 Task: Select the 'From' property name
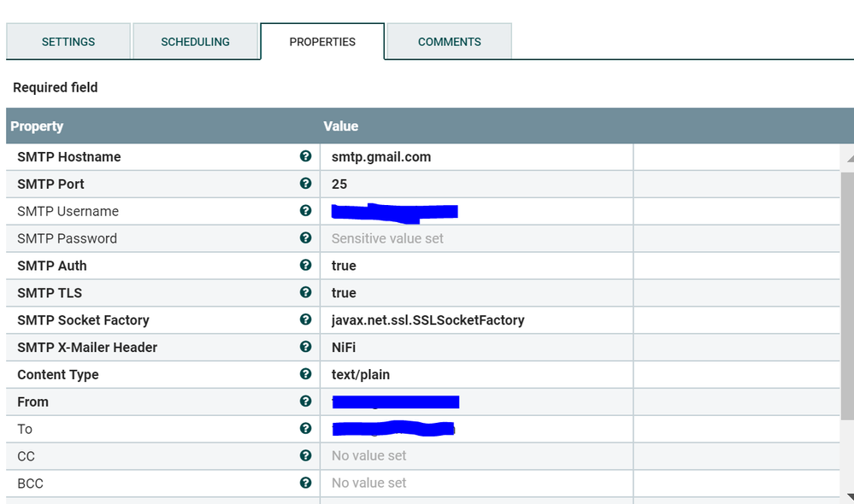click(32, 401)
